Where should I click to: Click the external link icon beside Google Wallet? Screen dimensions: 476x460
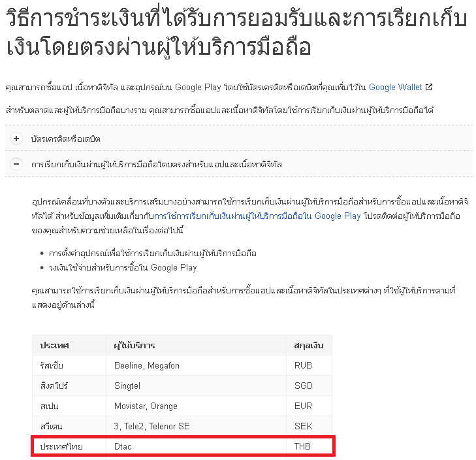click(x=428, y=87)
